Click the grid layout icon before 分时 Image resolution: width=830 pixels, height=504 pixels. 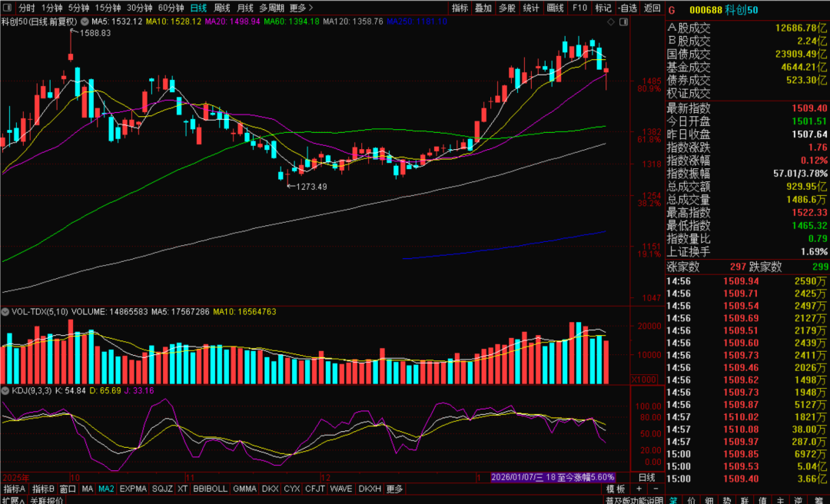(8, 8)
